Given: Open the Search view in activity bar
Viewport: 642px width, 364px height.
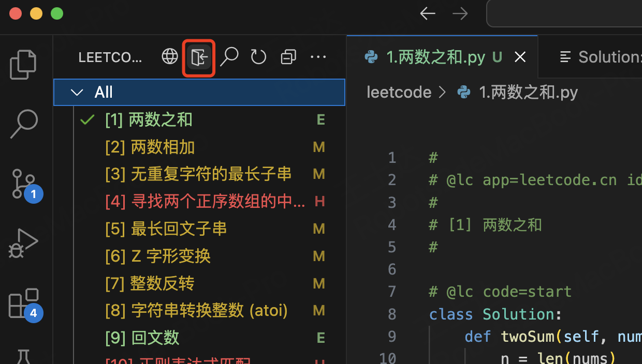Looking at the screenshot, I should (x=24, y=124).
